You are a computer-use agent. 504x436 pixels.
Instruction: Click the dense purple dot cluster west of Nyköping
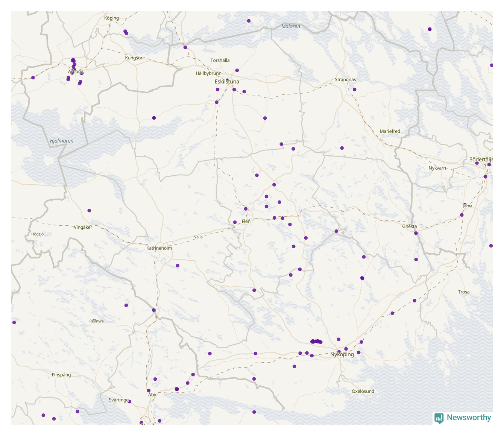pos(316,342)
